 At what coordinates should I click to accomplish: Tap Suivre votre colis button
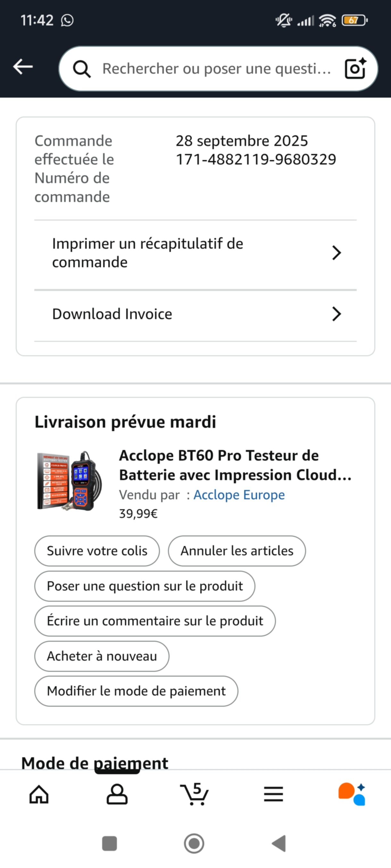tap(97, 551)
